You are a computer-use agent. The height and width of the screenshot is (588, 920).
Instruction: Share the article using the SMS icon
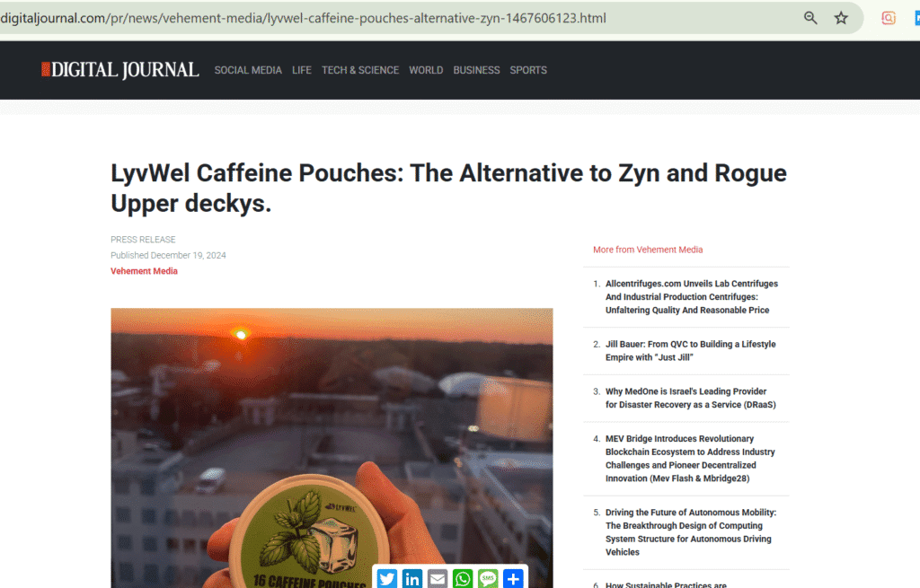click(488, 579)
